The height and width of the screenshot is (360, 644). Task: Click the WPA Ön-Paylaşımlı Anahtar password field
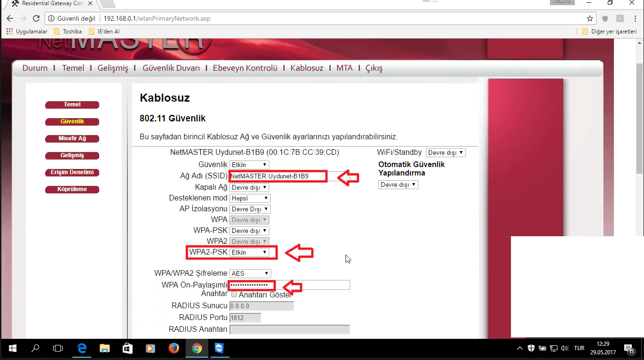(x=290, y=285)
